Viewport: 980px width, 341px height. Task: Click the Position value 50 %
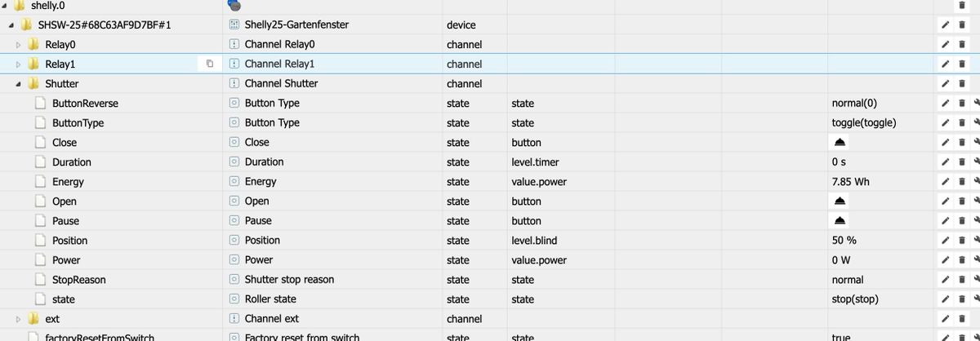(x=844, y=240)
